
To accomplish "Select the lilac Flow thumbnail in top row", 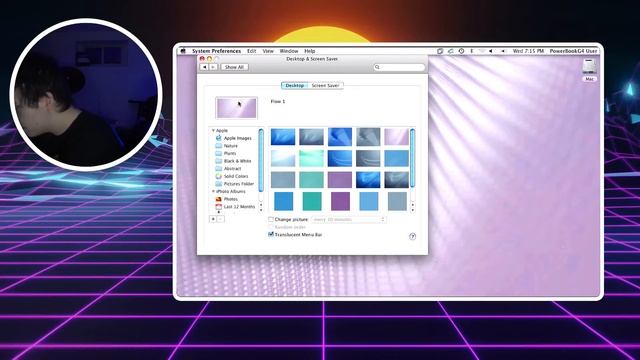I will (x=396, y=137).
